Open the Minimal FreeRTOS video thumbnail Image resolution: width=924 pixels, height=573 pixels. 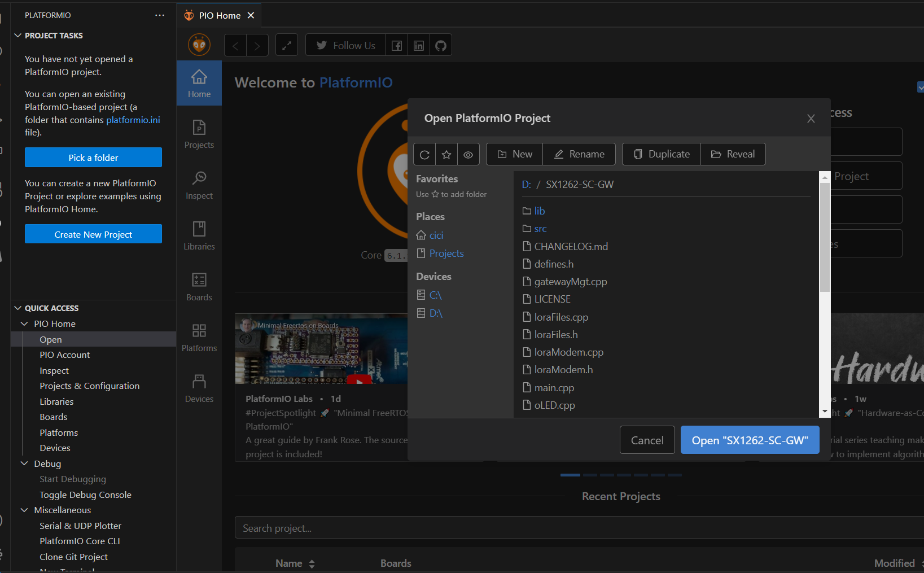tap(321, 348)
